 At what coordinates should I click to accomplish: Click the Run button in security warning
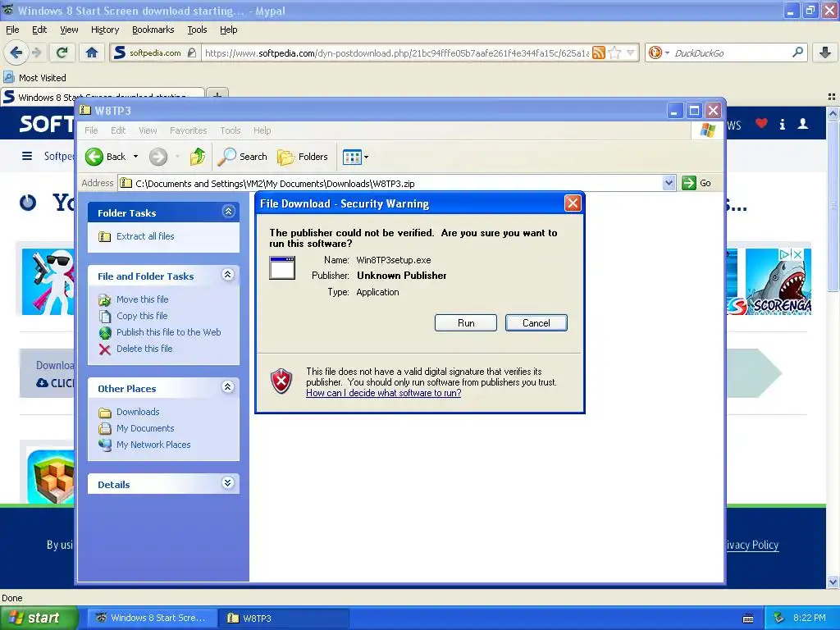(x=466, y=323)
